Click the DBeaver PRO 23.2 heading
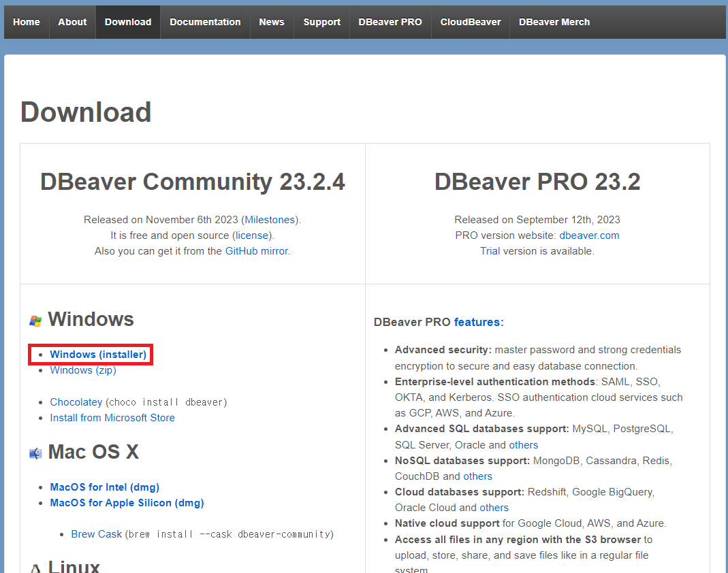 tap(537, 182)
